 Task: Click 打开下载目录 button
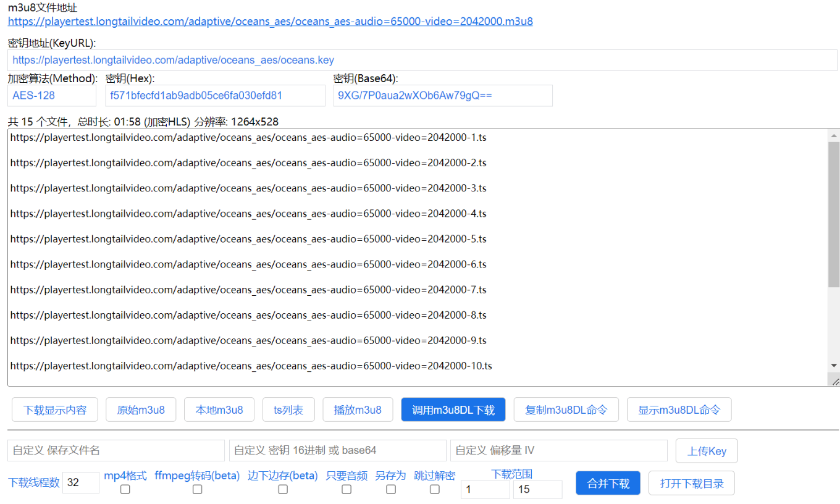[692, 483]
